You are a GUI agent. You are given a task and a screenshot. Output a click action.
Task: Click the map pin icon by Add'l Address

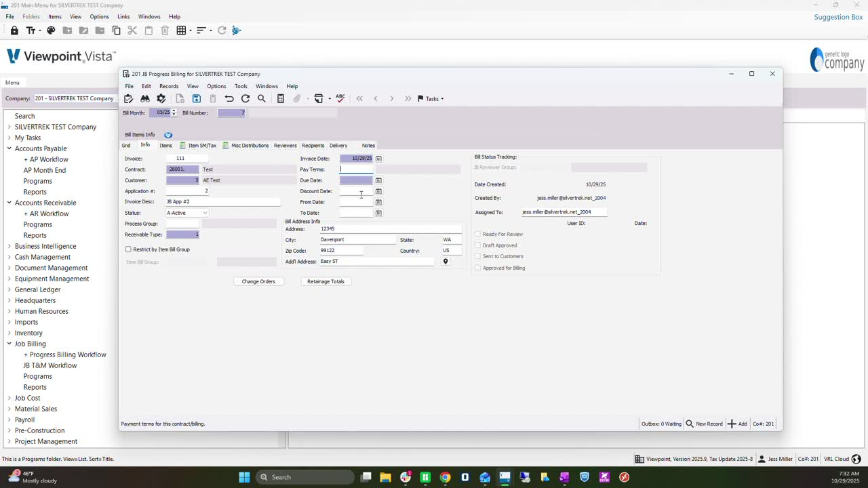446,262
